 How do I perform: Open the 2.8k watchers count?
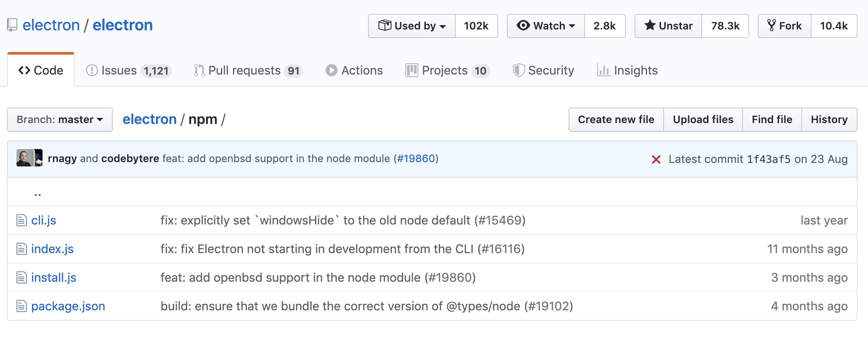point(605,26)
